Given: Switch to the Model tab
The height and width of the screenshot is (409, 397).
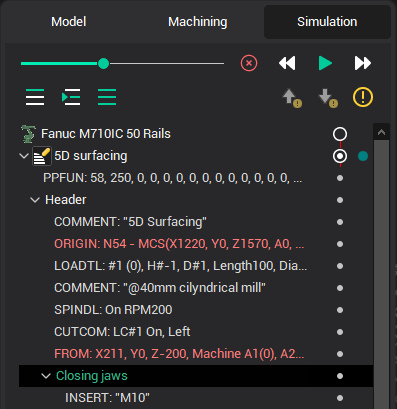Looking at the screenshot, I should pos(69,22).
